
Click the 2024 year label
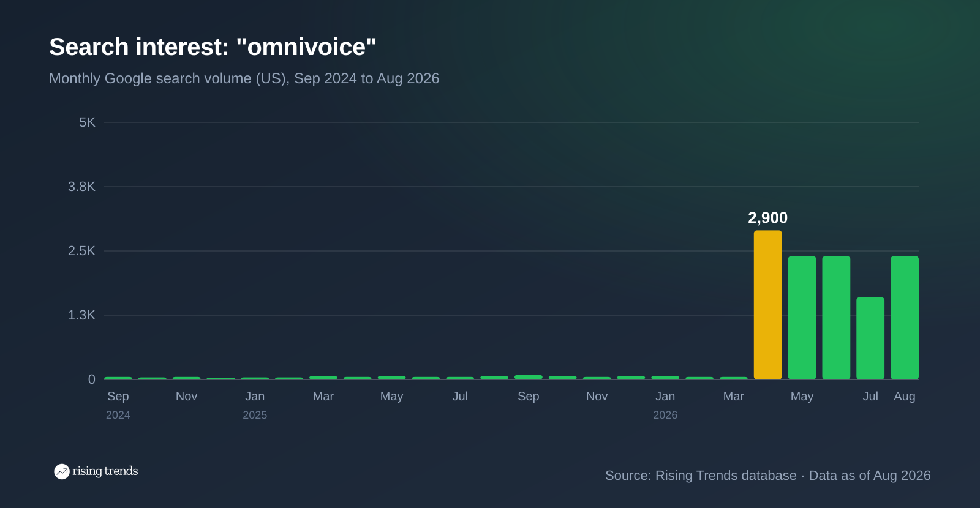click(x=118, y=415)
